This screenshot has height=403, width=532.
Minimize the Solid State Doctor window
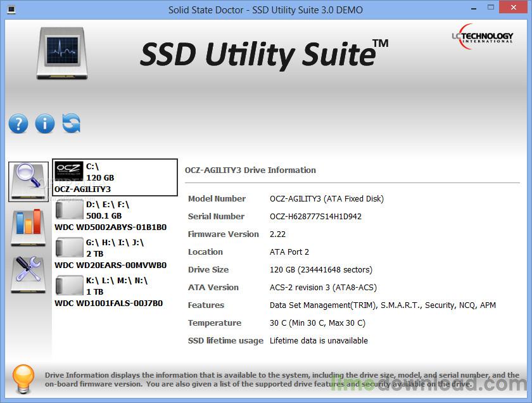pyautogui.click(x=474, y=8)
